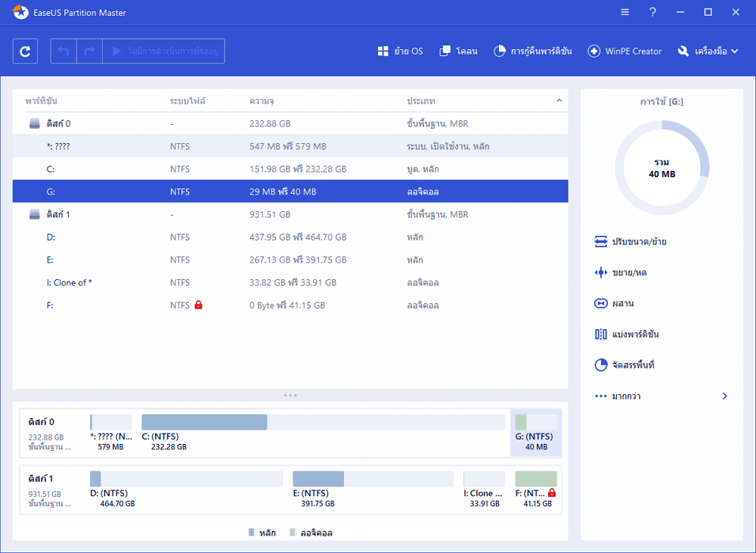
Task: Select the G: partition row
Action: (x=290, y=191)
